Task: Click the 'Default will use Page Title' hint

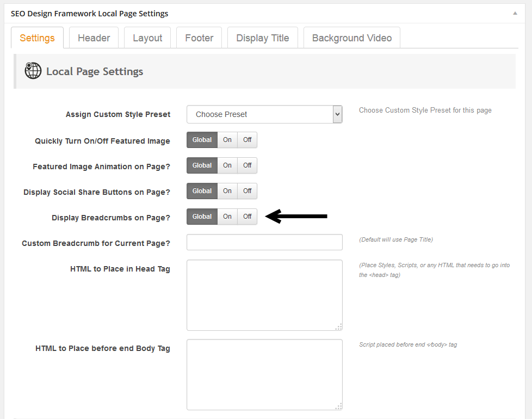Action: click(x=396, y=239)
